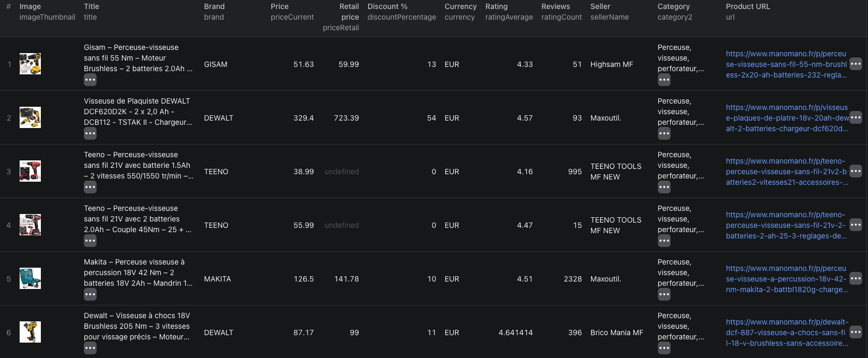Click the MAKITA brand cell

point(217,279)
